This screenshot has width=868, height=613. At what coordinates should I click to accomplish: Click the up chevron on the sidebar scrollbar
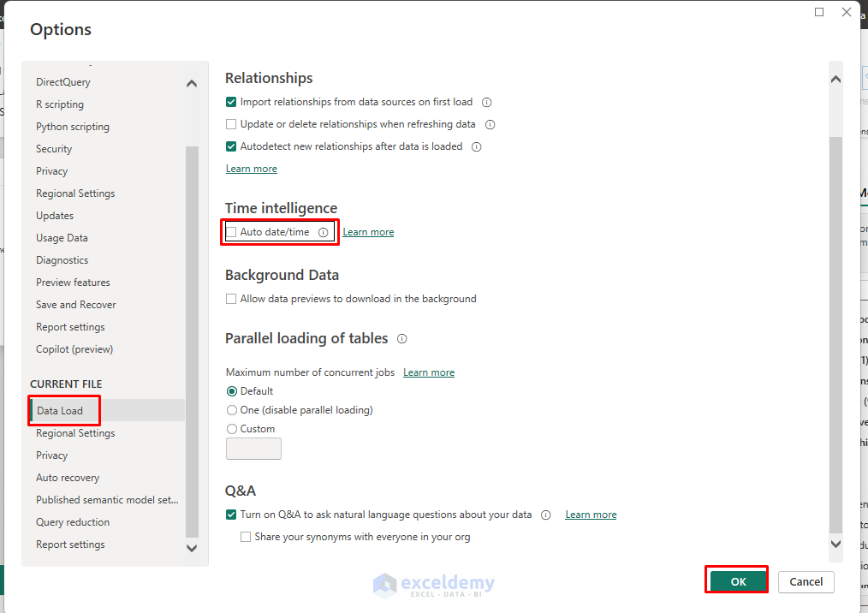(x=192, y=83)
